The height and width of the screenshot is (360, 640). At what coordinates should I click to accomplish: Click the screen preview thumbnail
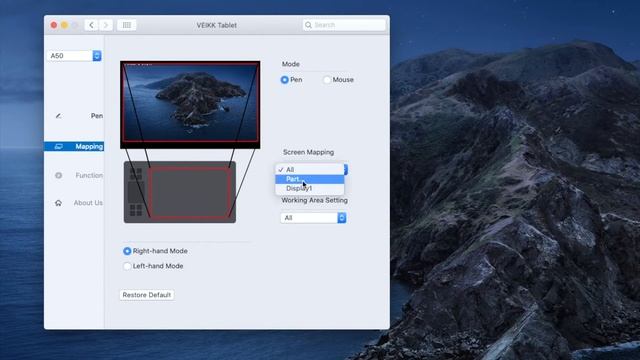pyautogui.click(x=190, y=105)
